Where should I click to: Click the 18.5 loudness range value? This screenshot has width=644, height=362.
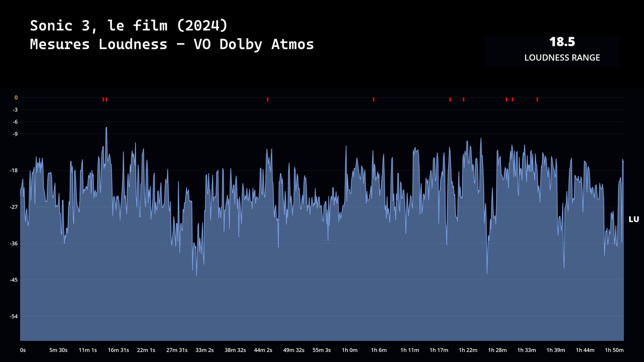[562, 42]
